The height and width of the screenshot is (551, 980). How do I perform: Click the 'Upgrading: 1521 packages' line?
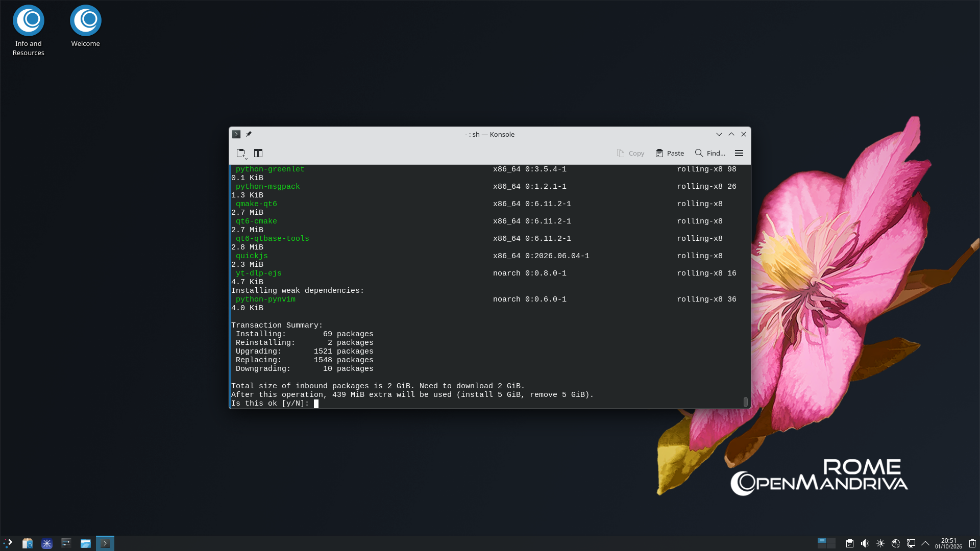pyautogui.click(x=305, y=352)
